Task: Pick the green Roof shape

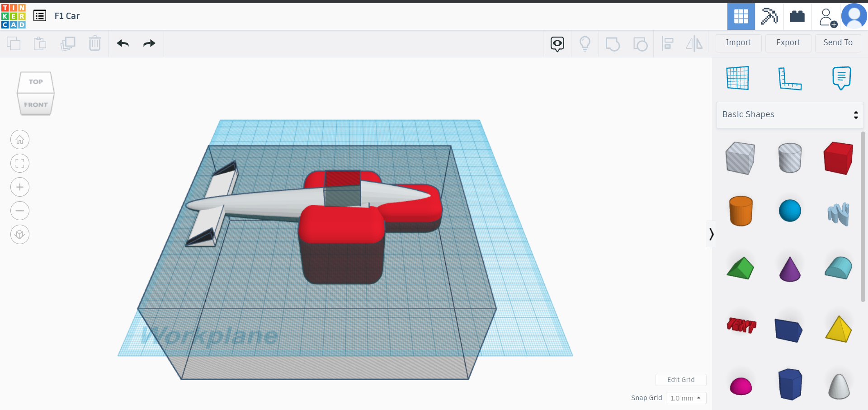Action: (741, 268)
